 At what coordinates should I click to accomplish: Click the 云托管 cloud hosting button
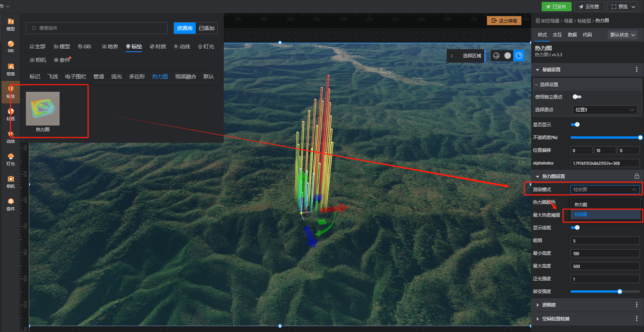tap(589, 7)
